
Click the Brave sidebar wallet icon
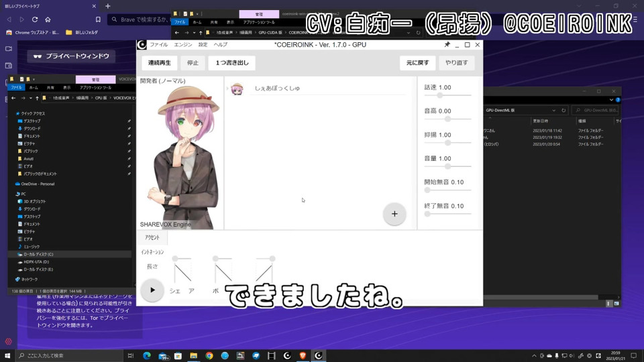[x=9, y=66]
